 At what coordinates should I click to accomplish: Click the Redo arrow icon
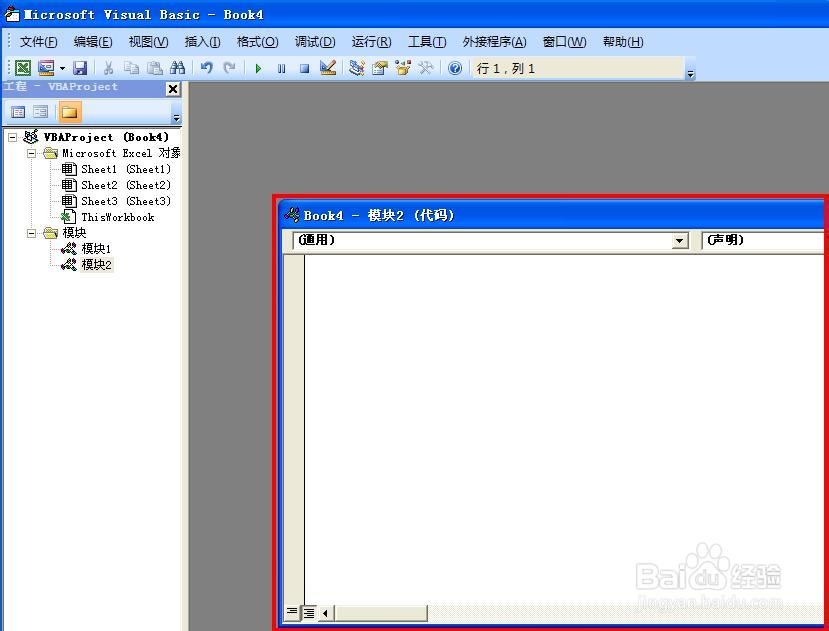coord(229,68)
